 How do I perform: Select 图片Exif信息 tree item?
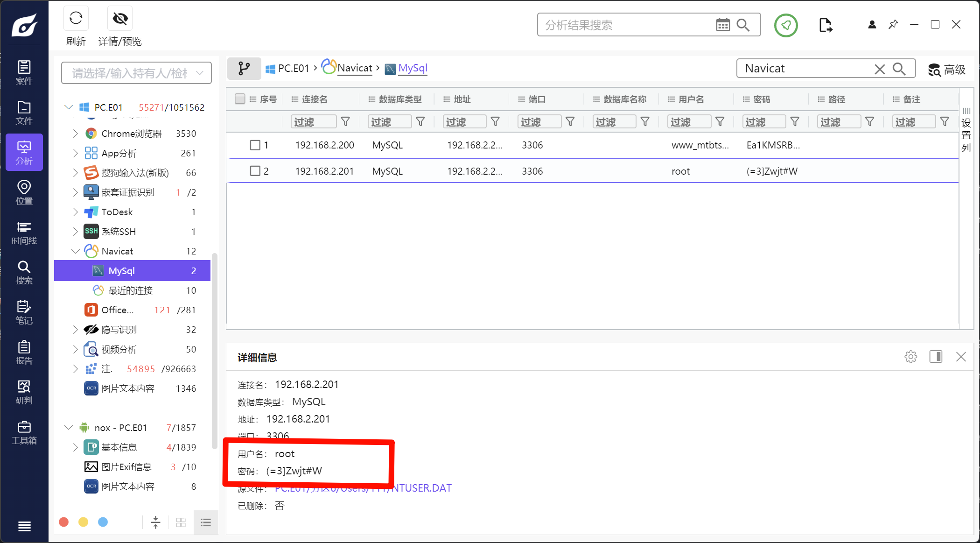(133, 467)
